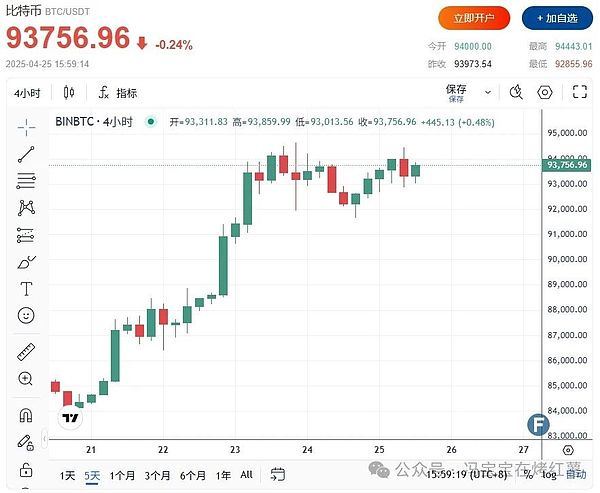Click the zoom in magnifier tool

click(25, 379)
